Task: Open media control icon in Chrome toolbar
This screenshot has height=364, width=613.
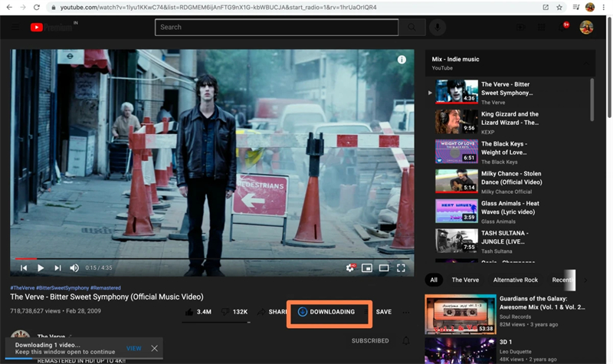Action: tap(576, 7)
